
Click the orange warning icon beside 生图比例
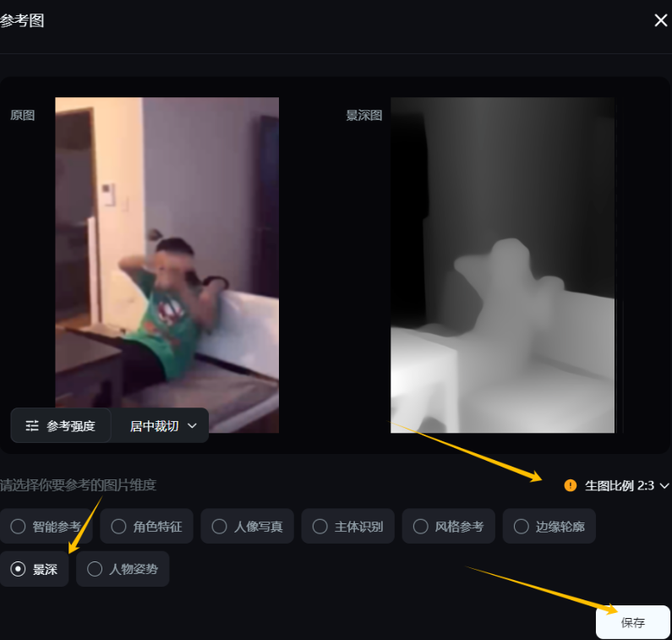point(571,485)
